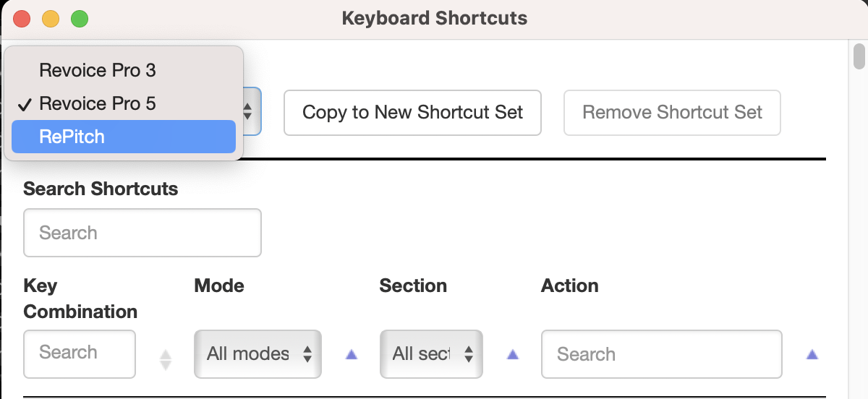Open the All sections filter dropdown
868x399 pixels.
431,354
